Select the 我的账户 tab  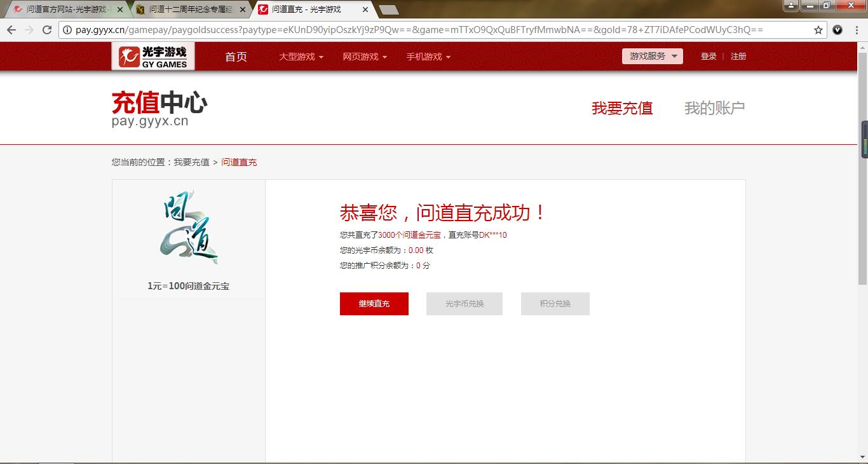(714, 108)
